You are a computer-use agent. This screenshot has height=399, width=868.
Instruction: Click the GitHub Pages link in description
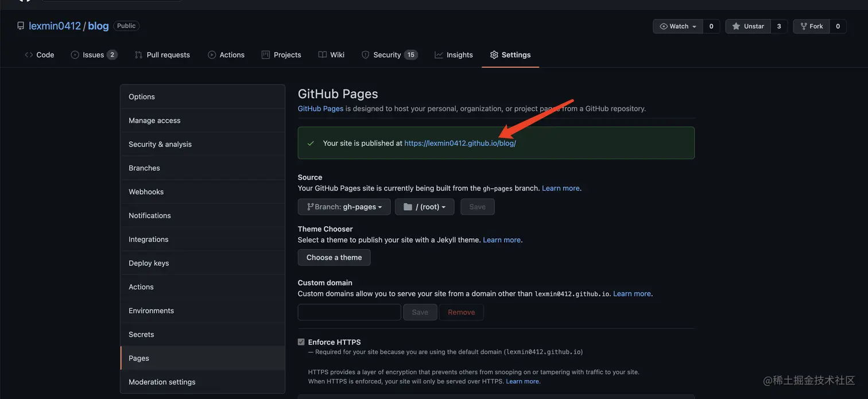point(320,109)
